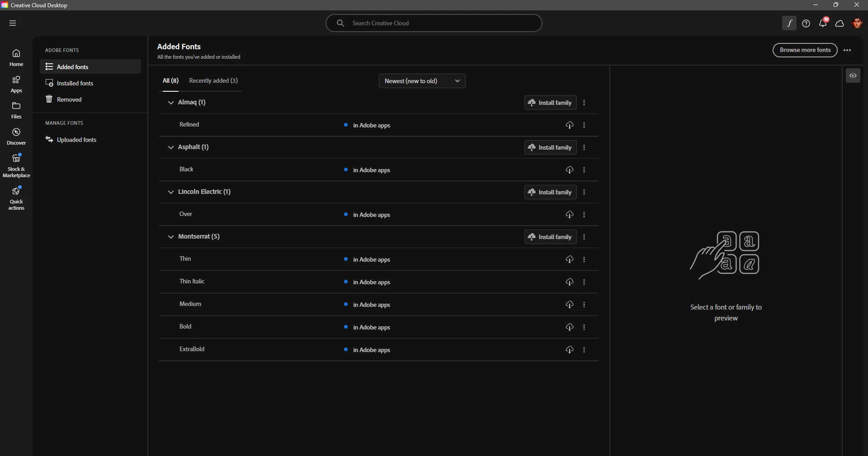
Task: Open more options for Black font row
Action: tap(584, 170)
